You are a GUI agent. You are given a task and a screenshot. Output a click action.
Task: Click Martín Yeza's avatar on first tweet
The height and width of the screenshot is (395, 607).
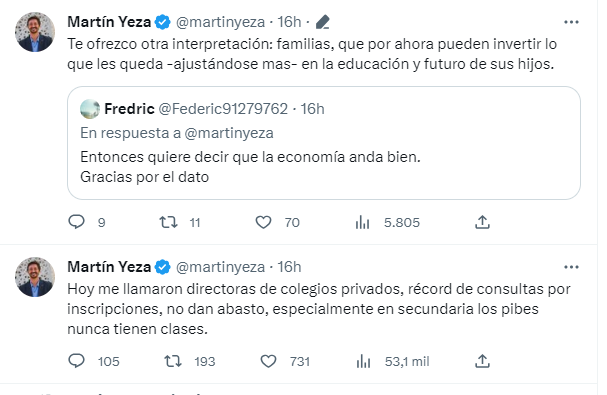(x=35, y=32)
